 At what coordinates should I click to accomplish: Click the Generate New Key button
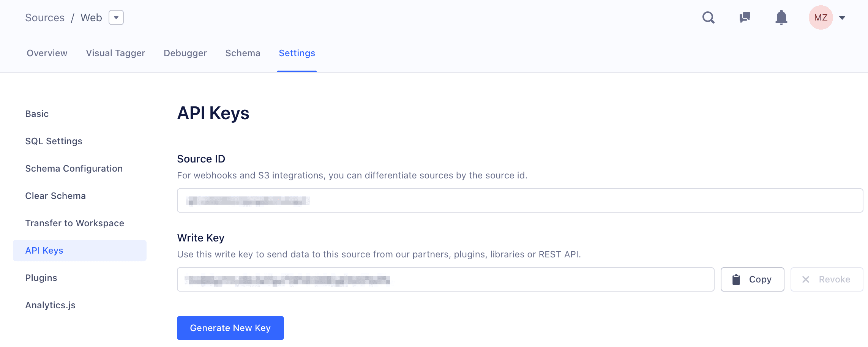tap(230, 328)
